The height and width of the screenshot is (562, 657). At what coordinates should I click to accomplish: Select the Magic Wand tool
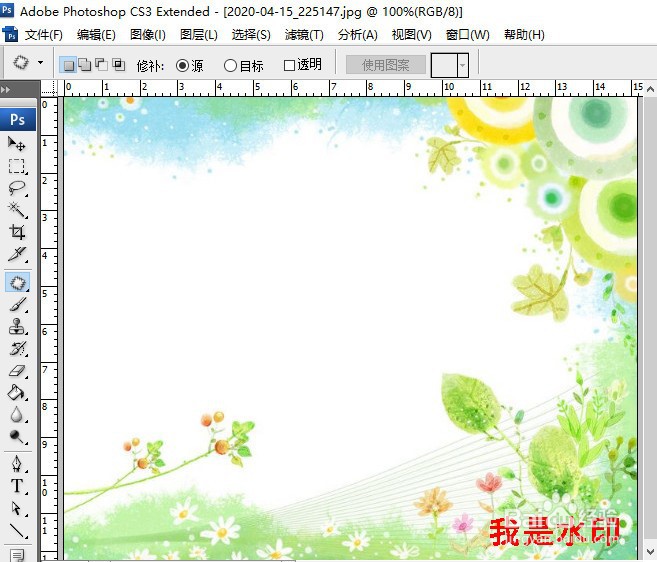pyautogui.click(x=17, y=210)
